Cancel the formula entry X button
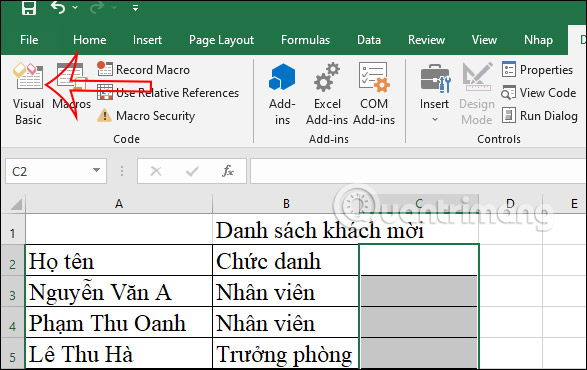 click(156, 172)
